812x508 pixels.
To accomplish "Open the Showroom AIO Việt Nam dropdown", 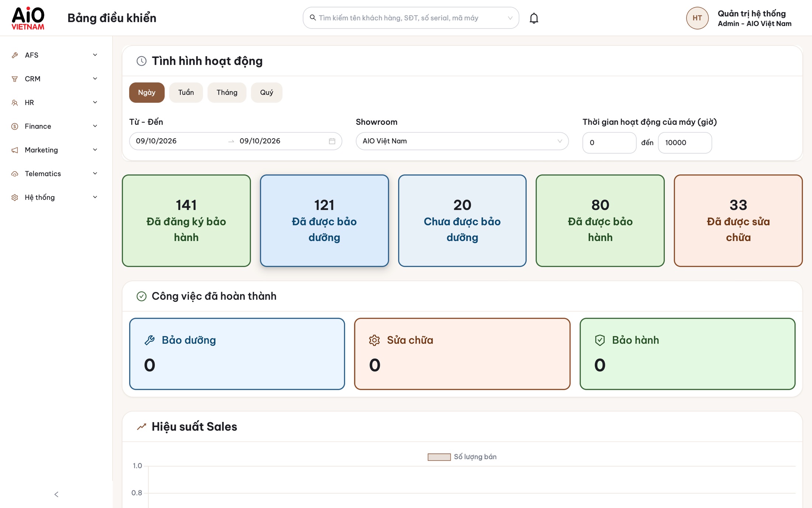I will 462,141.
